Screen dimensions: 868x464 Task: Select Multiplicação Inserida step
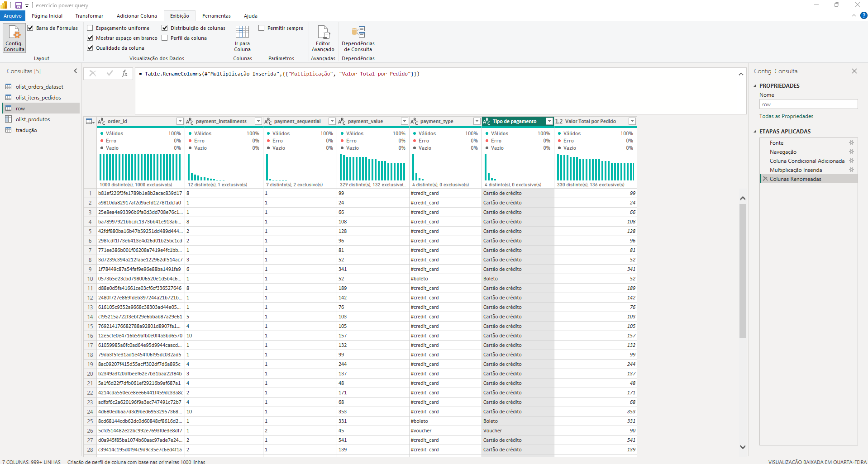pos(796,170)
